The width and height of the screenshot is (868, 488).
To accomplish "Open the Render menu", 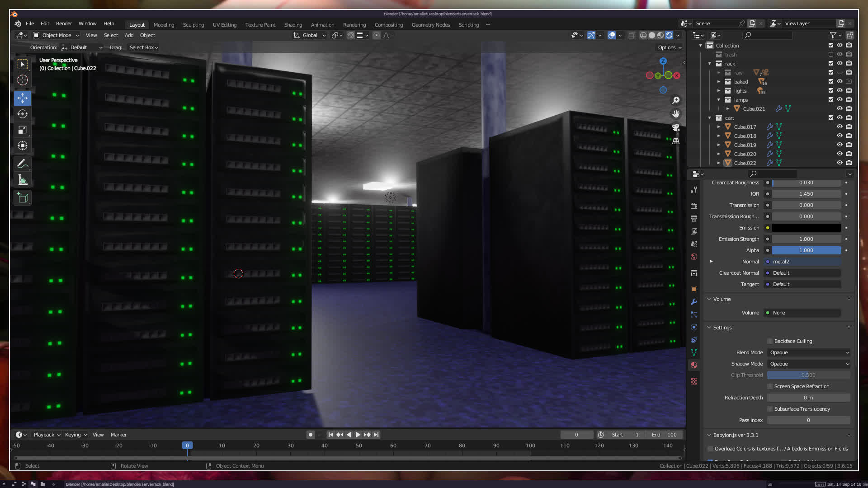I will [x=64, y=23].
